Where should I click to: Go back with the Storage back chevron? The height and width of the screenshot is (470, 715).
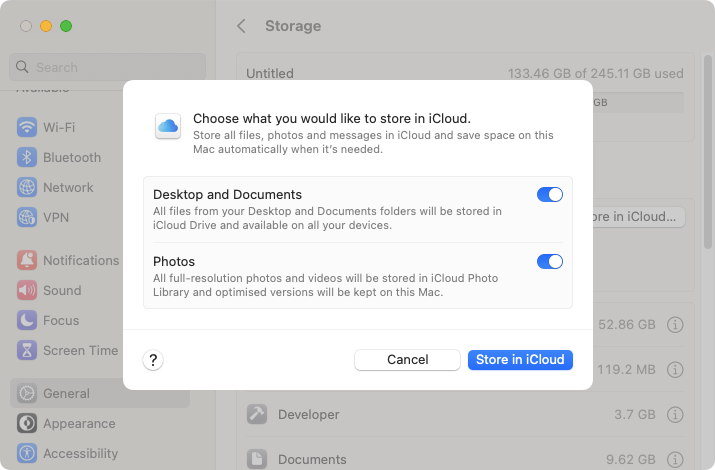pyautogui.click(x=242, y=26)
